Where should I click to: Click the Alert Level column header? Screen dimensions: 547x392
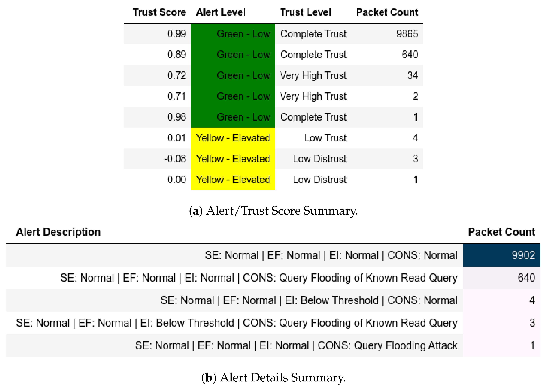click(221, 12)
